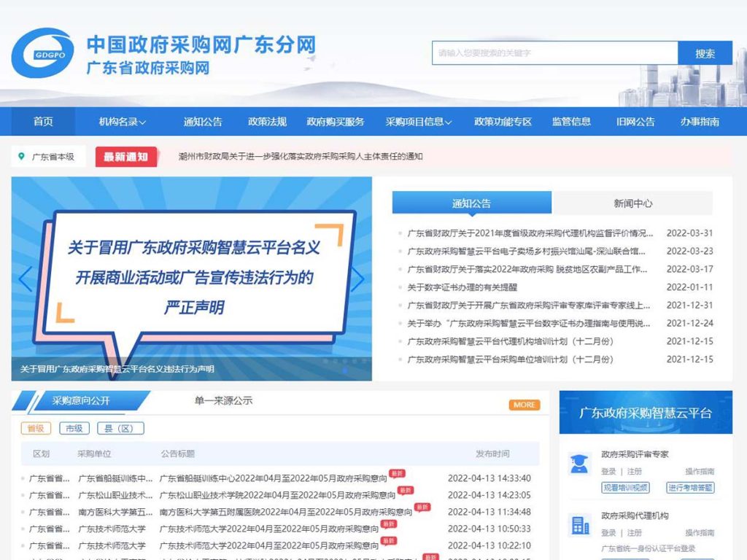Click 最新 badge on 南方医科大学第五附属医院 row
Image resolution: width=747 pixels, height=560 pixels.
click(422, 507)
